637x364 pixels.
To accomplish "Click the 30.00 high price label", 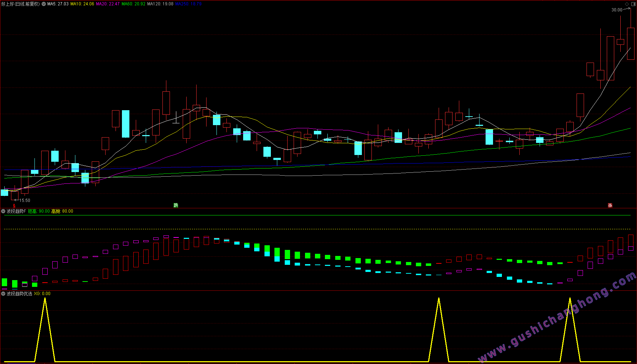I will click(617, 10).
